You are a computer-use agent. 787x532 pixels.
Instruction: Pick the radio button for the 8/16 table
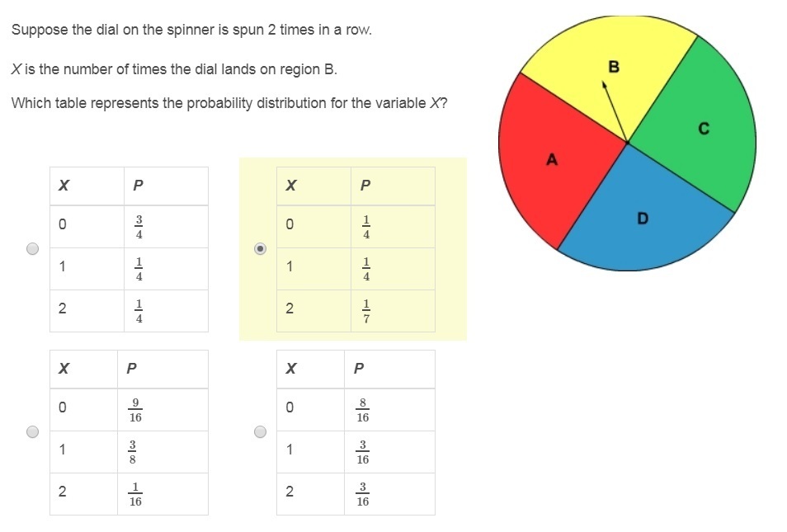[x=260, y=431]
